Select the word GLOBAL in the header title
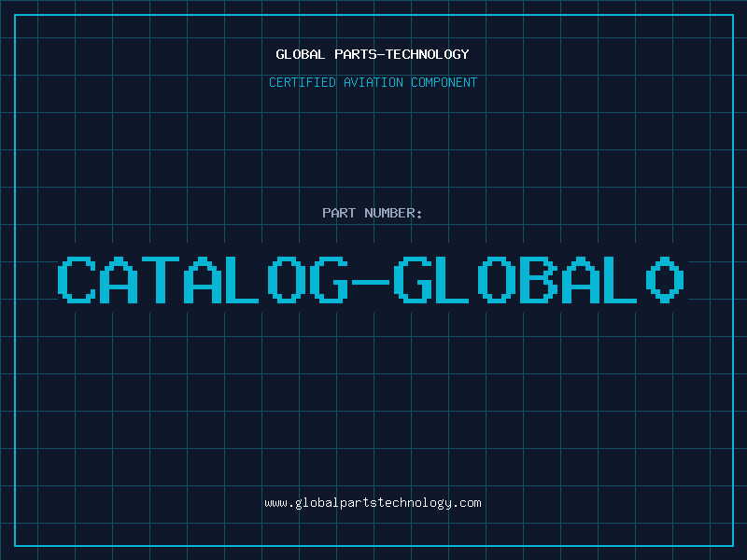747x560 pixels. tap(301, 54)
